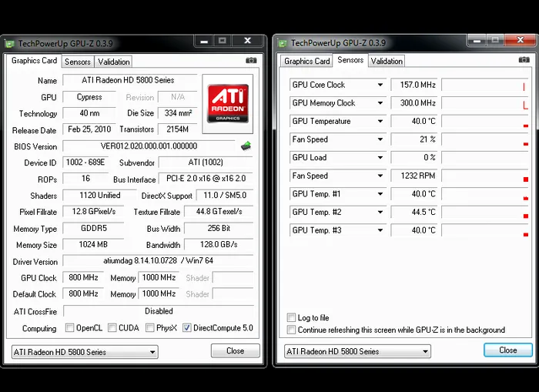The height and width of the screenshot is (392, 539).
Task: Click the Bandwidth value 128.0 GB/s
Action: (x=219, y=244)
